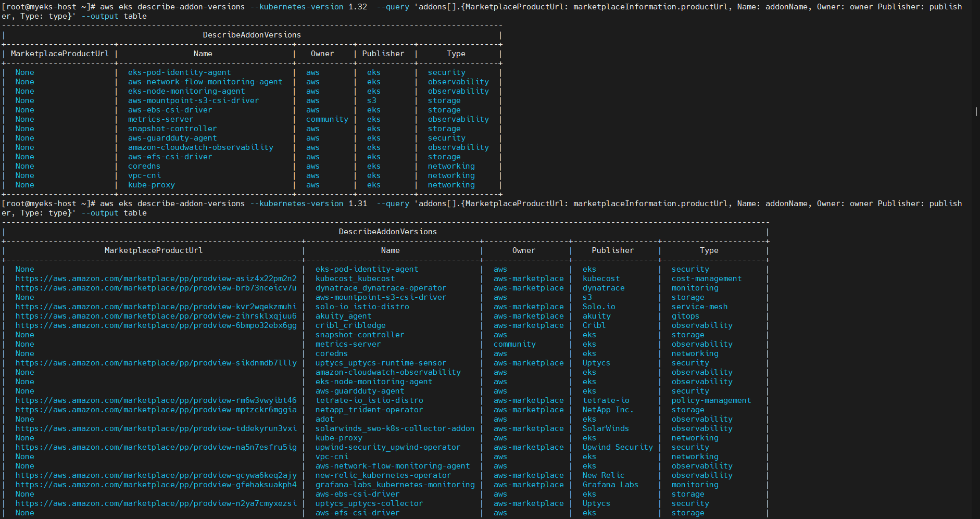Select vpc-cni in the Kubernetes 1.32 table

144,175
